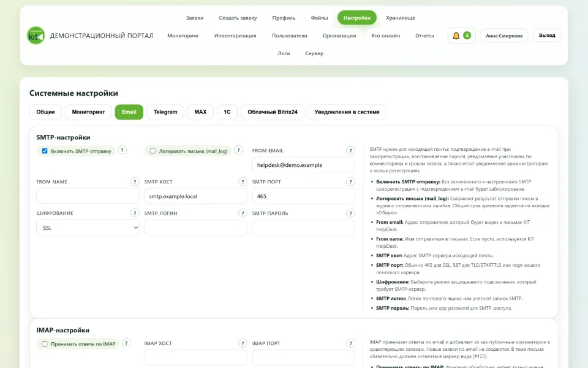
Task: Click the IMAP ХОСТ help question icon
Action: pos(243,343)
